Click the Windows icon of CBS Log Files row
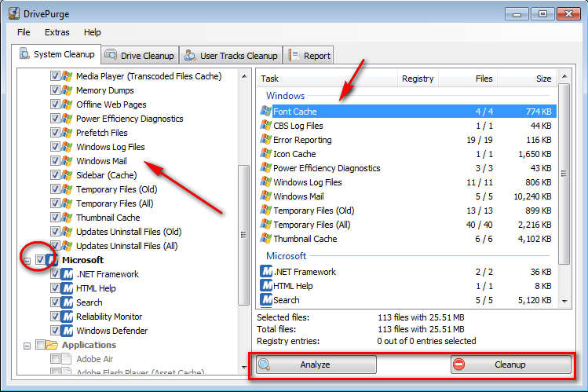Viewport: 588px width, 392px height. 266,126
